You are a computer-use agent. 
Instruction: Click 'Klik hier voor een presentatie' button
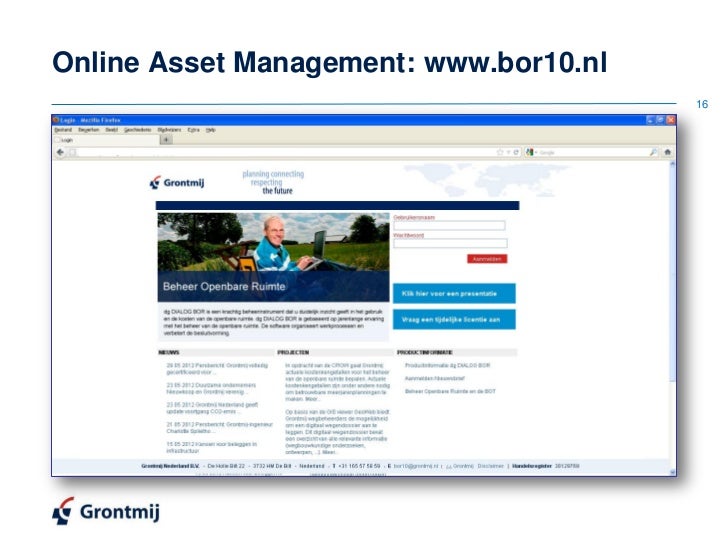pyautogui.click(x=454, y=293)
